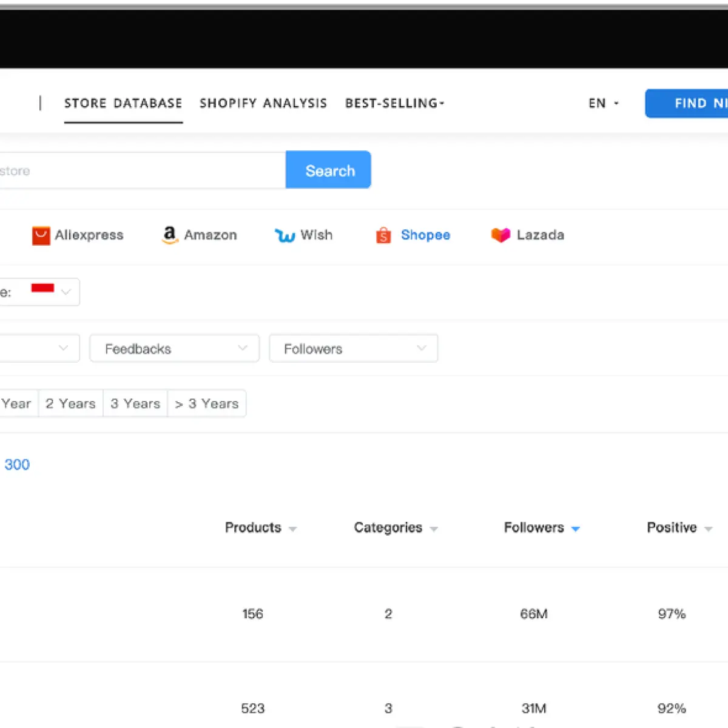Viewport: 728px width, 728px height.
Task: Click the Aliexpress platform label
Action: 89,235
